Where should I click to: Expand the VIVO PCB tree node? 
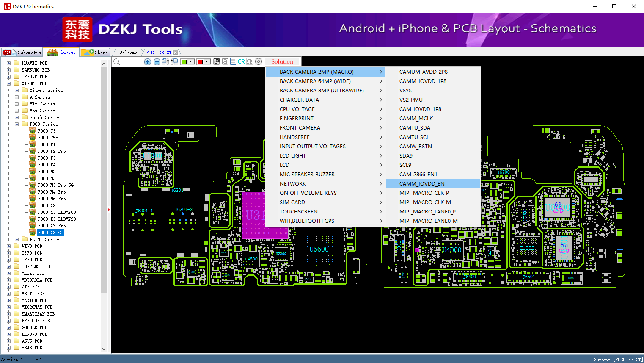click(x=8, y=246)
